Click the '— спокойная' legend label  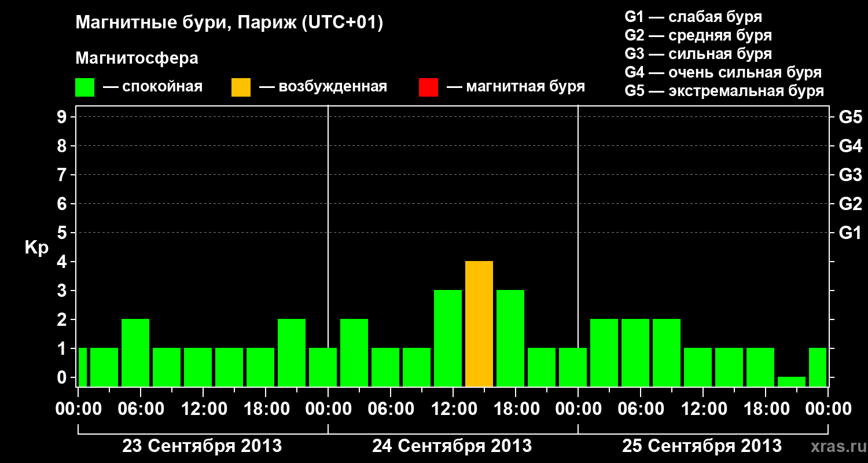(153, 87)
